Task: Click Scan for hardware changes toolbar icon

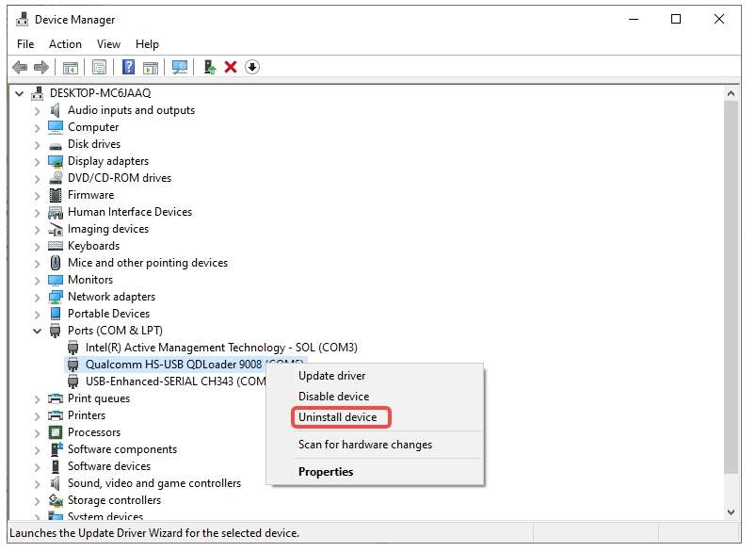Action: [180, 67]
